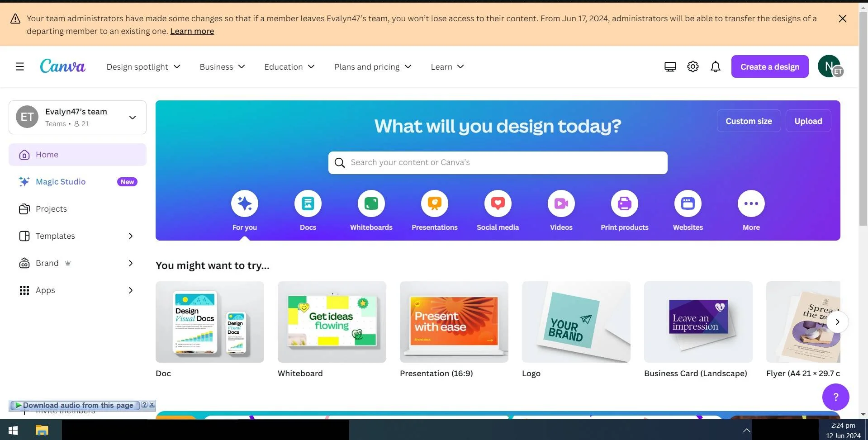868x440 pixels.
Task: Open the Doc template thumbnail
Action: 210,322
